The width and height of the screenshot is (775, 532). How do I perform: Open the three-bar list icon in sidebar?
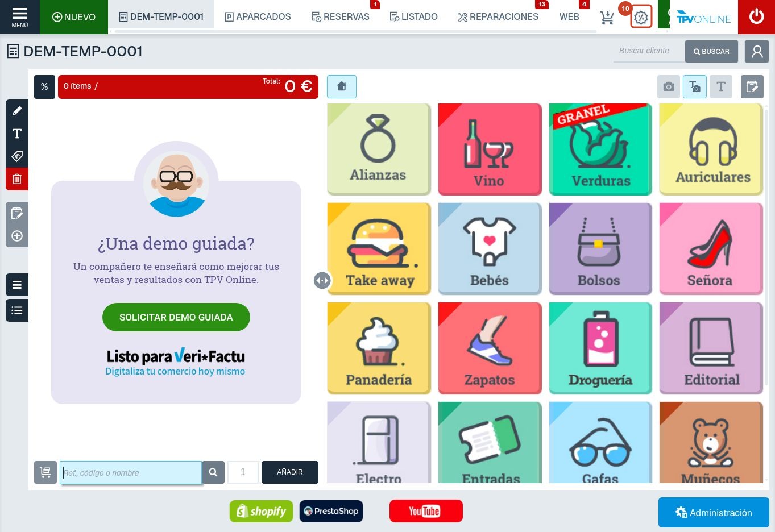(x=17, y=285)
